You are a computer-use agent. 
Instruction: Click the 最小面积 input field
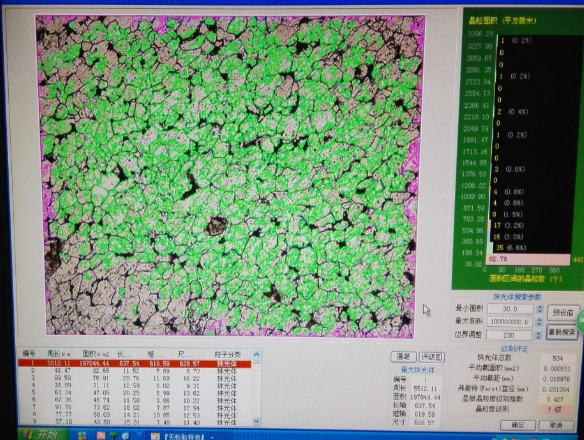point(510,309)
